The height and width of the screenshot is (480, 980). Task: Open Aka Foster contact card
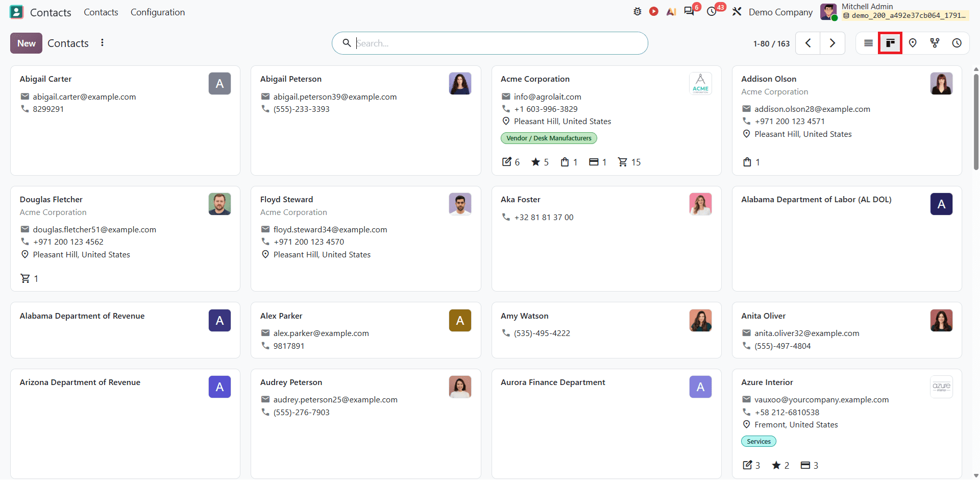click(606, 238)
